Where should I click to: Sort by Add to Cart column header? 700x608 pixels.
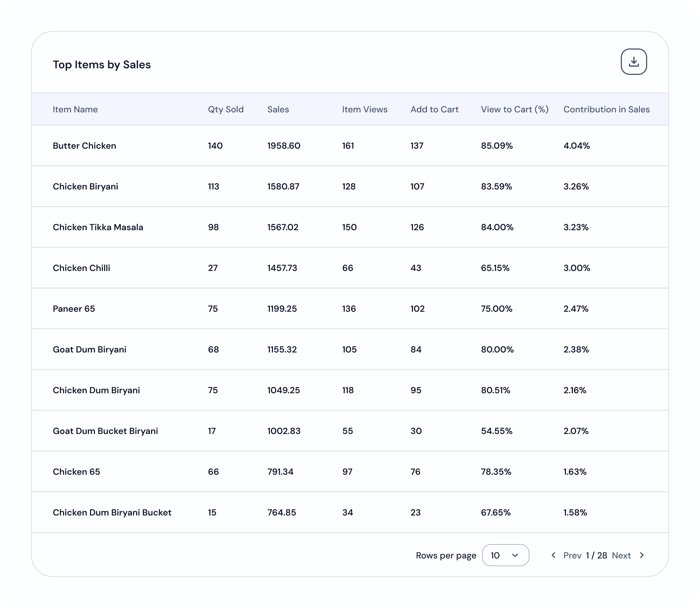pos(434,109)
